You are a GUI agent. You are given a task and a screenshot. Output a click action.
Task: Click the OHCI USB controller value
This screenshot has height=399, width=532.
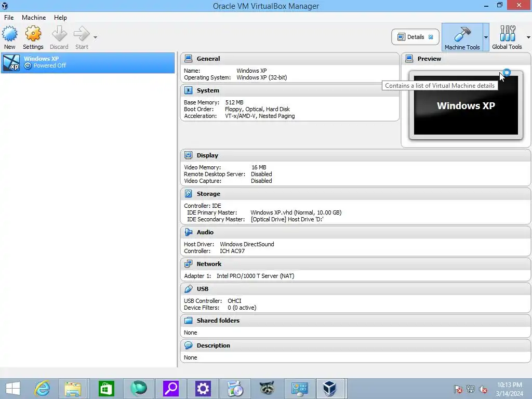(x=234, y=301)
